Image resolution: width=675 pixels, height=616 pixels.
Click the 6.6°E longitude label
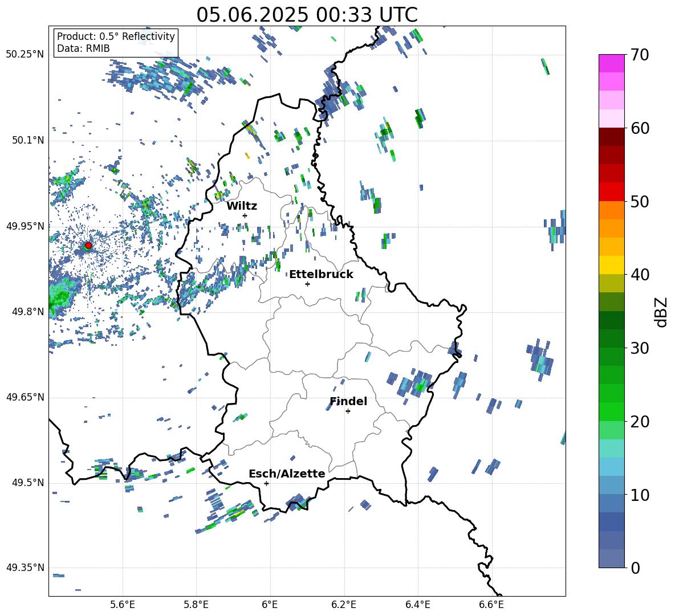(491, 605)
